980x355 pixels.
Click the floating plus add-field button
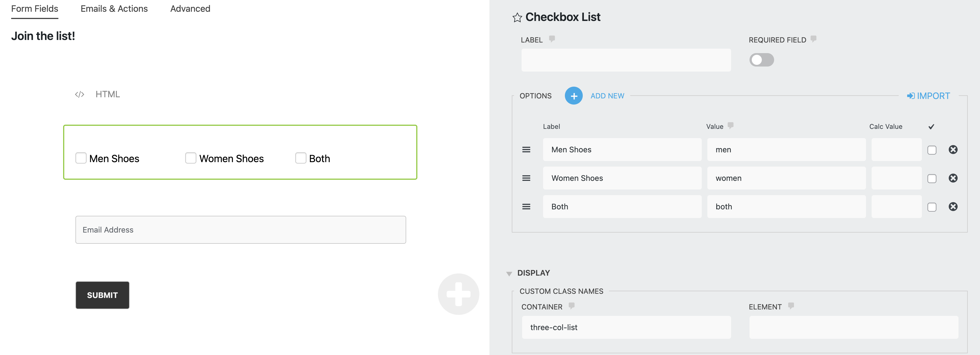[x=458, y=294]
